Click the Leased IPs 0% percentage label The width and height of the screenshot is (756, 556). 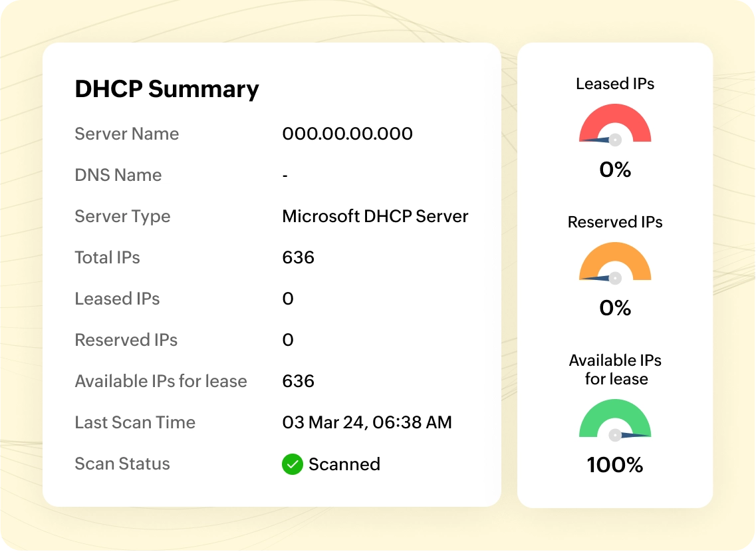pos(614,170)
